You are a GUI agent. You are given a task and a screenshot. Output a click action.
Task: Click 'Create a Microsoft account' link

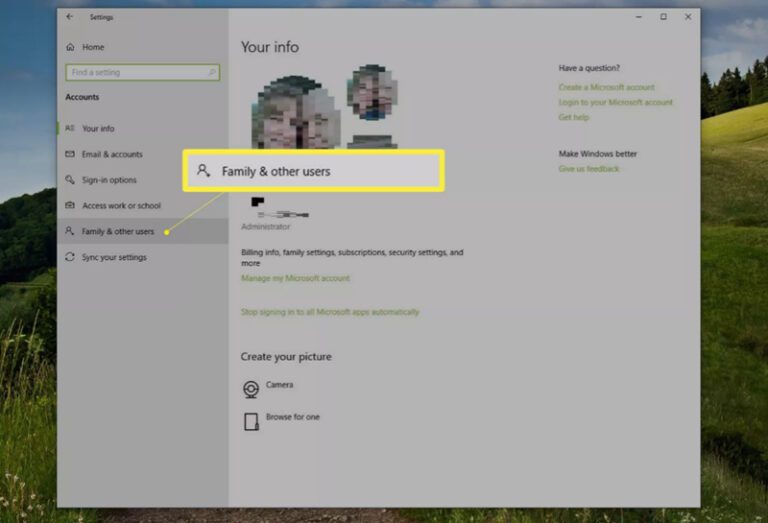[x=606, y=87]
